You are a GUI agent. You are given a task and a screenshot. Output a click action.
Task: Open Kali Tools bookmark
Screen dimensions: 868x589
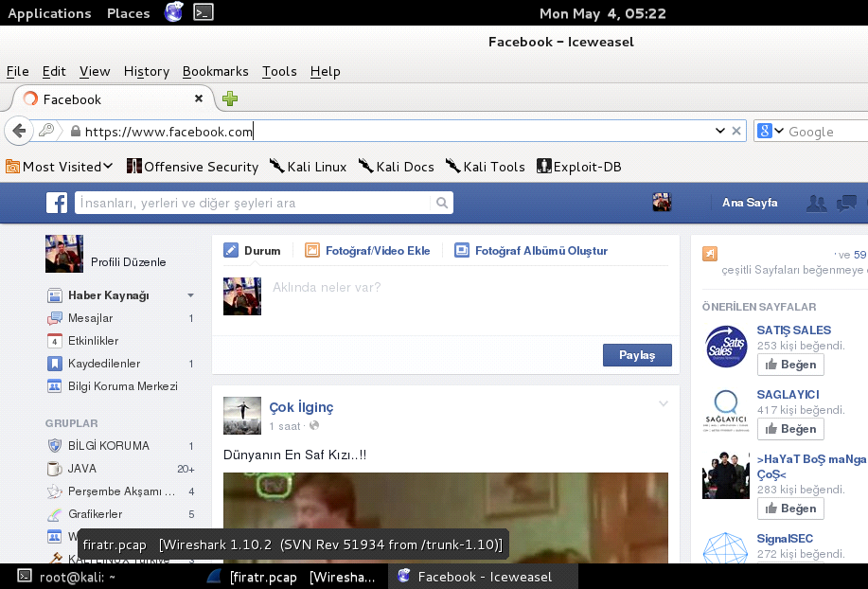[485, 167]
